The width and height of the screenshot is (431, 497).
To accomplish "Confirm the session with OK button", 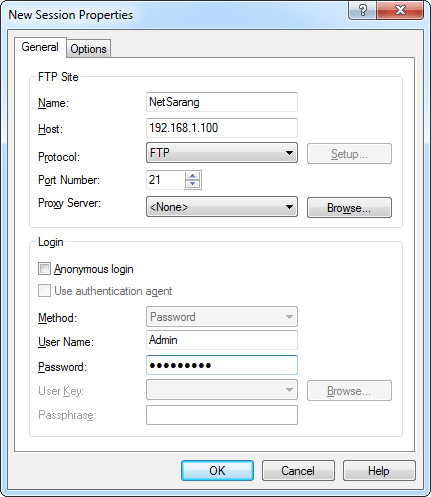I will (x=217, y=471).
